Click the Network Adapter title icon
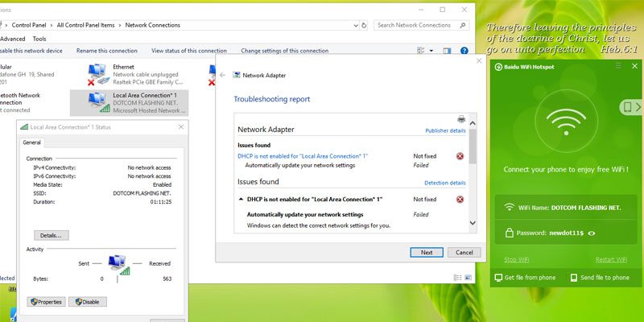644x322 pixels. [237, 75]
